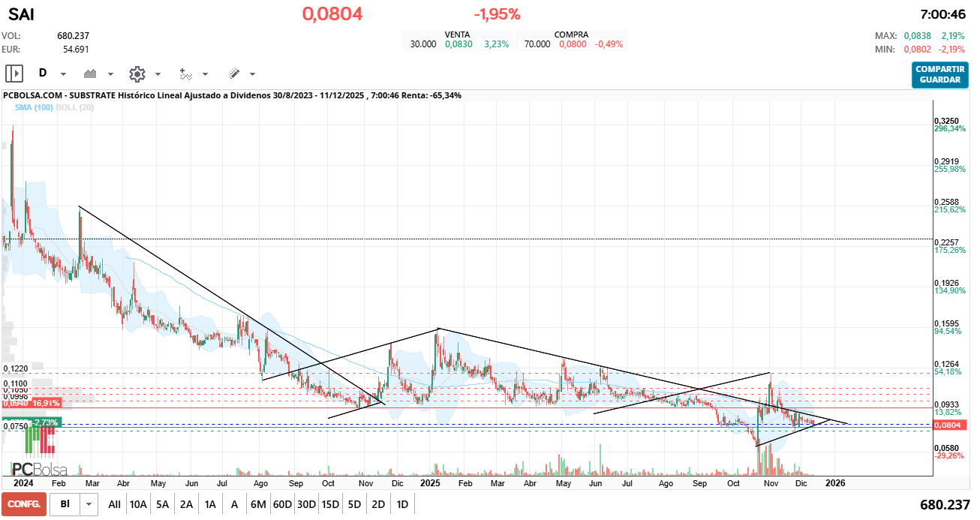The height and width of the screenshot is (520, 980).
Task: Click the add indicator icon
Action: [x=188, y=74]
